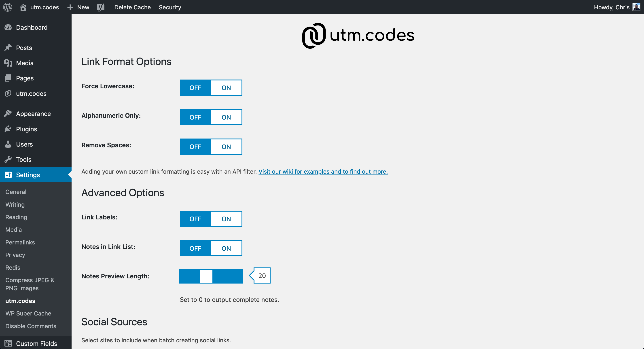This screenshot has width=644, height=349.
Task: Click the Users person icon
Action: click(x=8, y=144)
